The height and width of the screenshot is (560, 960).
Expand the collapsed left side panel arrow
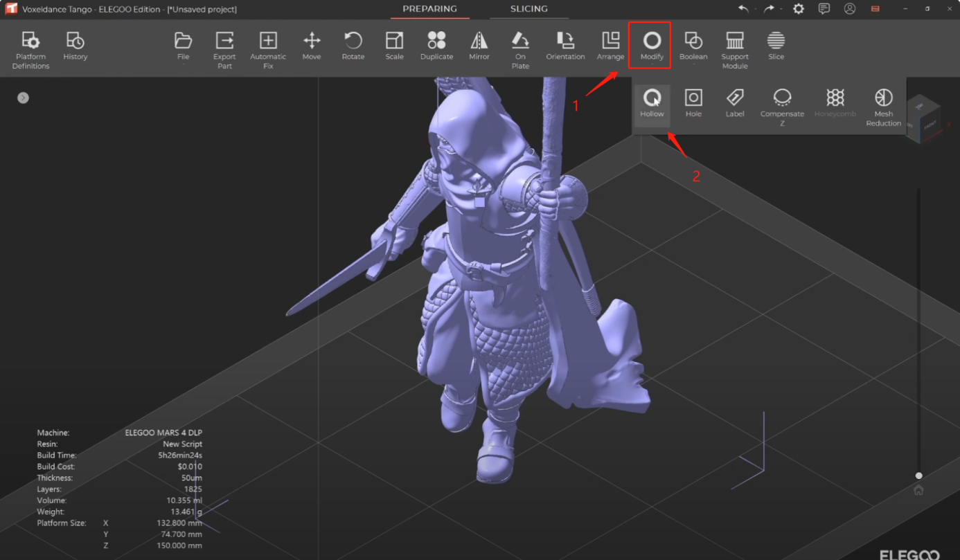click(x=24, y=98)
